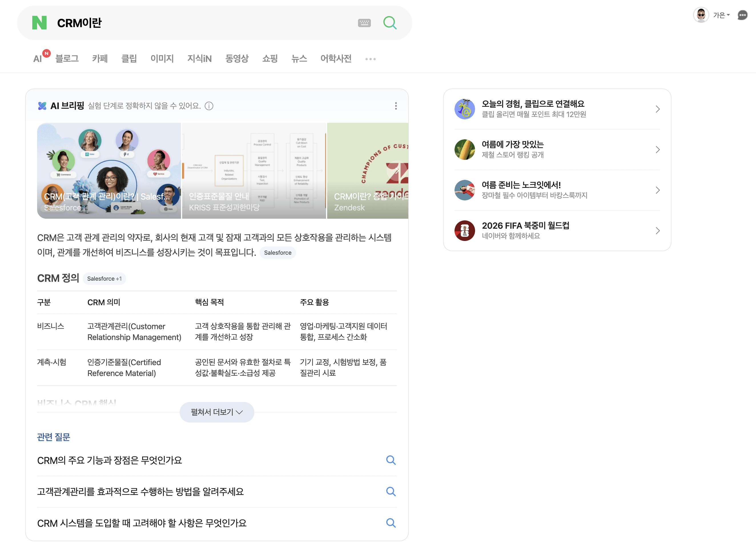Open the 쇼핑 tab

[x=270, y=59]
